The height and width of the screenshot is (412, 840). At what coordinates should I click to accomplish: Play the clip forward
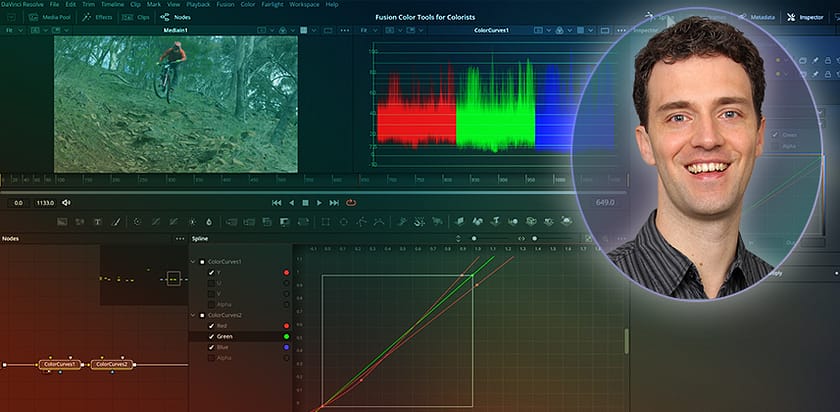coord(319,203)
